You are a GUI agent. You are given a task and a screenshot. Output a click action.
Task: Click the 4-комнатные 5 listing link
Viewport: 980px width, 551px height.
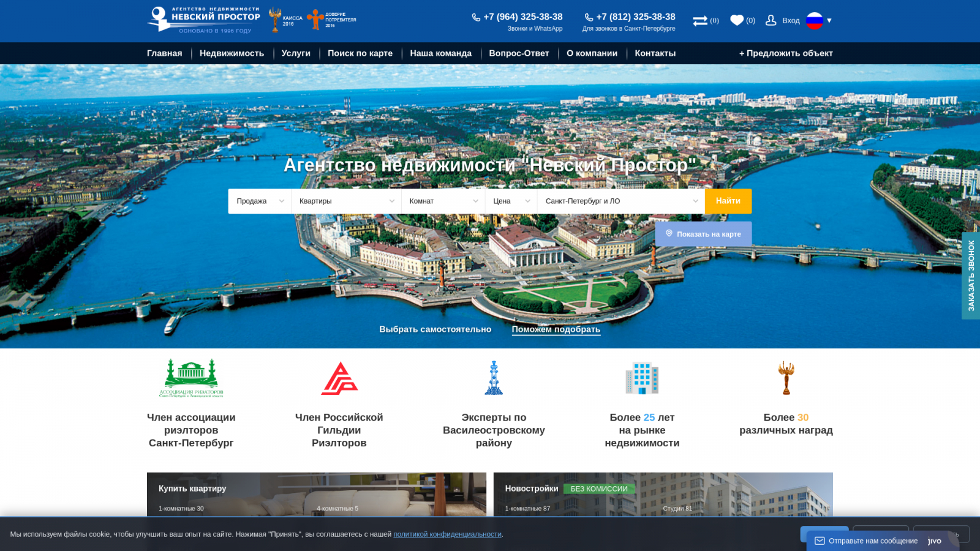337,509
